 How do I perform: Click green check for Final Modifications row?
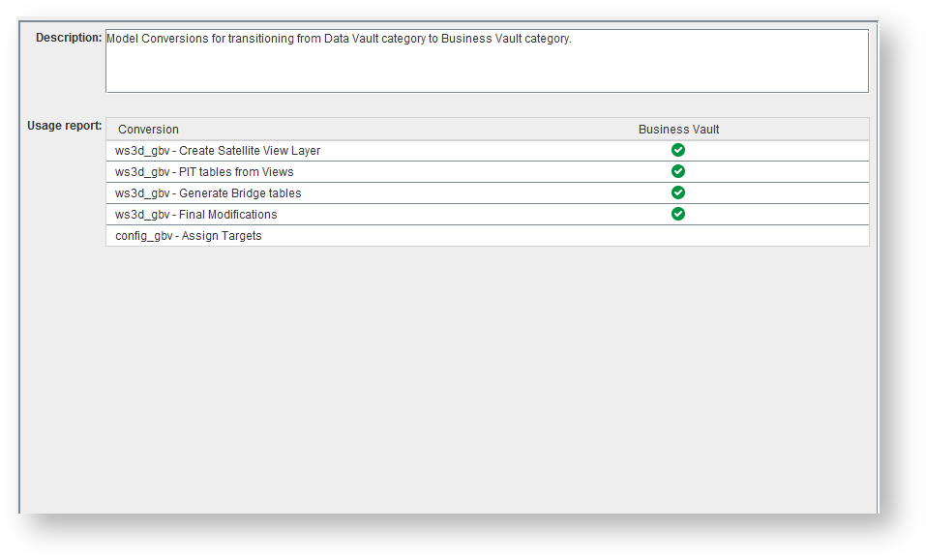(x=678, y=214)
